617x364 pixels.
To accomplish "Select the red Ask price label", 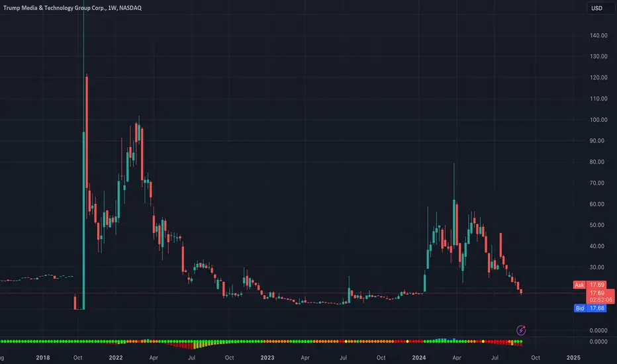I will tap(579, 285).
